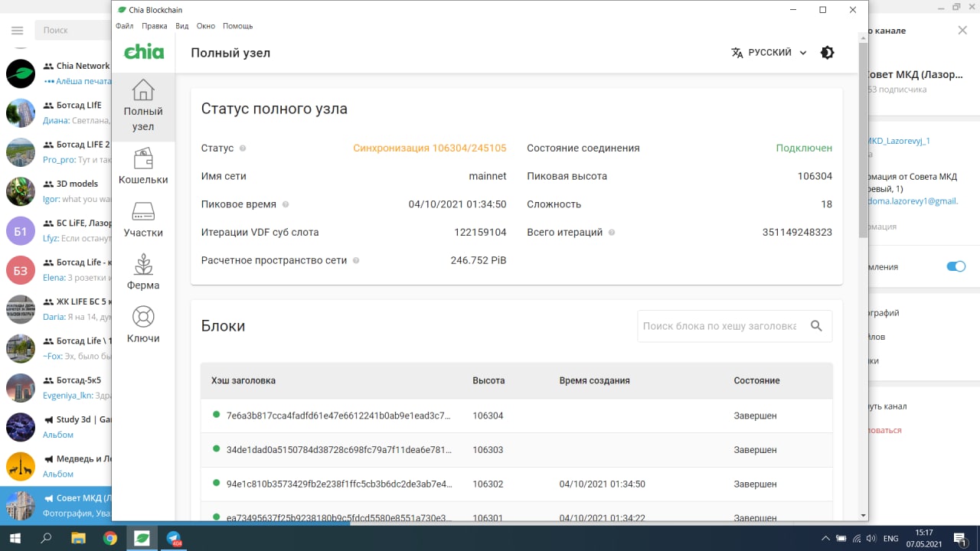Open the notification center icon
The height and width of the screenshot is (551, 980).
[x=961, y=539]
